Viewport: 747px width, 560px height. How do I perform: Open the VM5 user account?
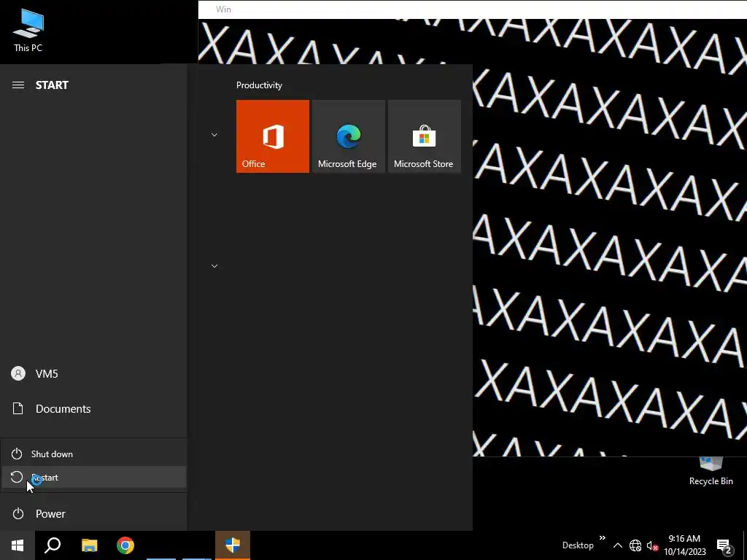tap(93, 374)
